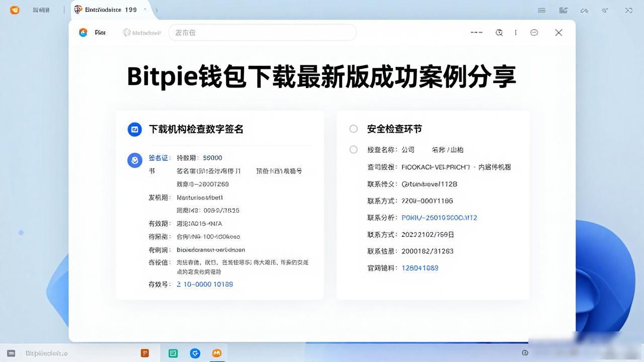
Task: Click the Bitpie钱包下载最新版成功案例分享 title
Action: click(321, 77)
